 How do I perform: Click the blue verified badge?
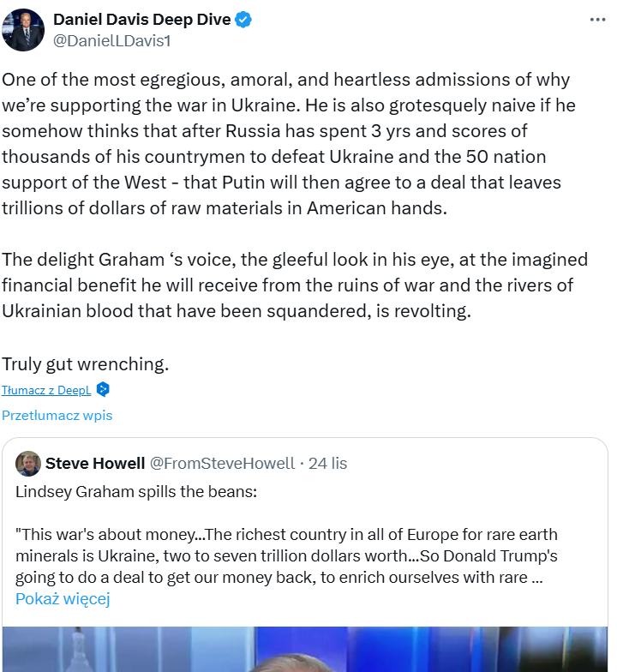243,20
